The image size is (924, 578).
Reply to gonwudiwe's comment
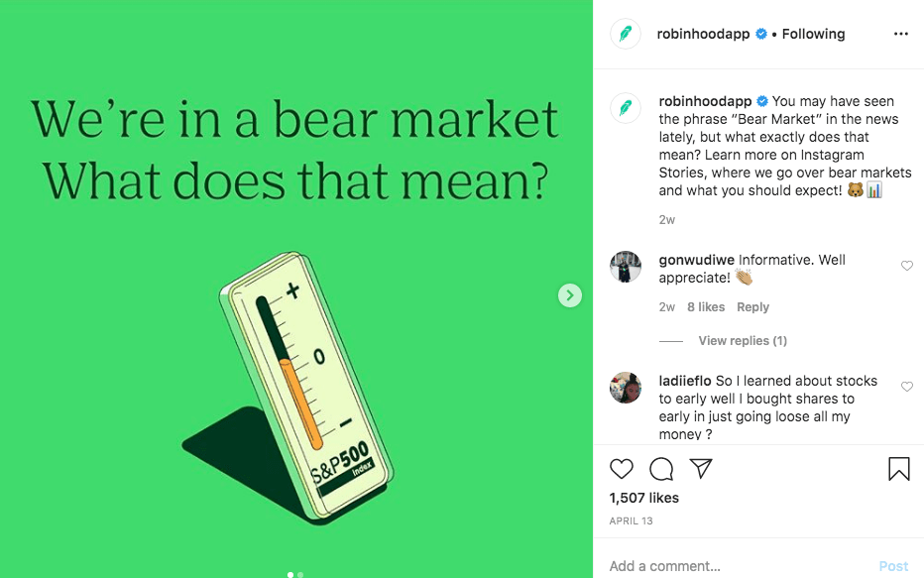pyautogui.click(x=752, y=307)
